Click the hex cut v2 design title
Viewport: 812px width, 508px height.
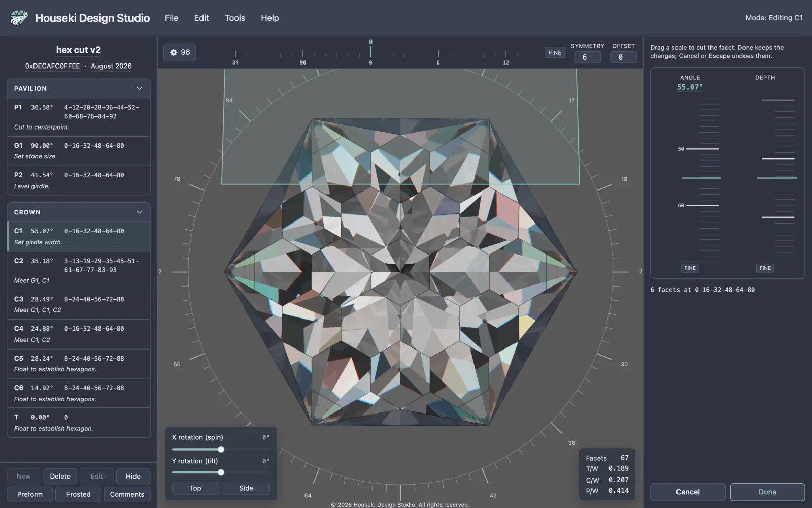[x=78, y=50]
